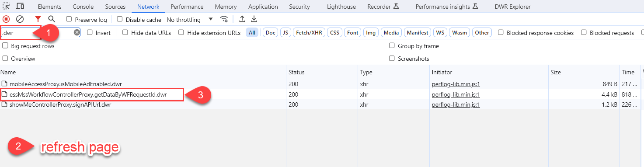Open the Recorder tab
Viewport: 644px width, 167px height.
pyautogui.click(x=383, y=7)
